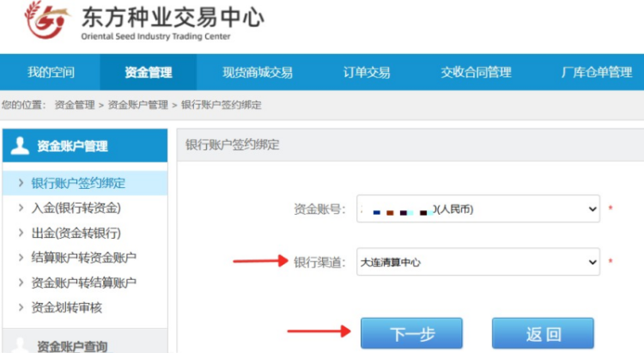
Task: Switch to the 厂库仓单管理 tab
Action: tap(597, 72)
